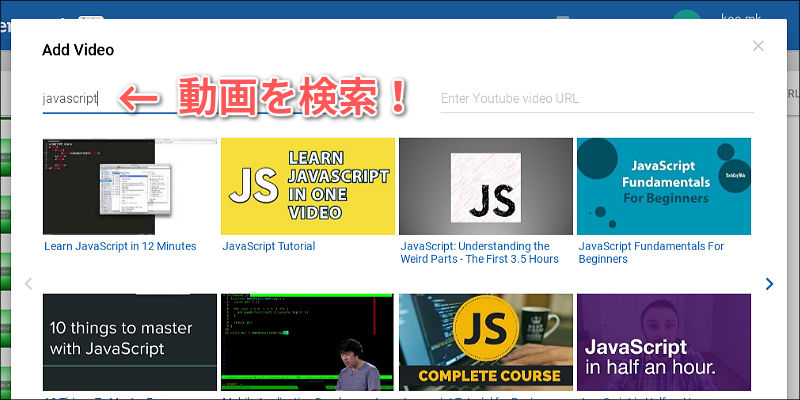Choose the gray JS paper thumbnail

pyautogui.click(x=486, y=186)
